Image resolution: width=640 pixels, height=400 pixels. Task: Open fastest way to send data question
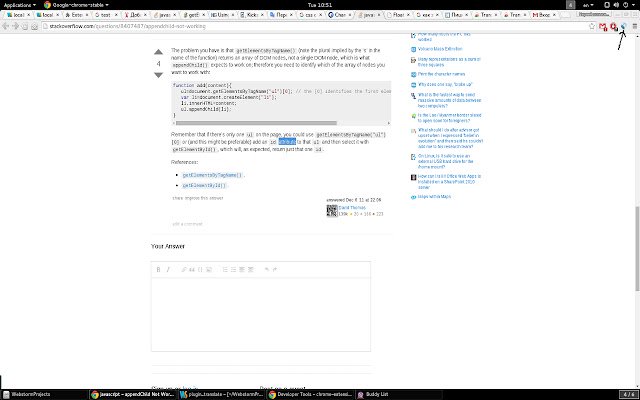[449, 100]
